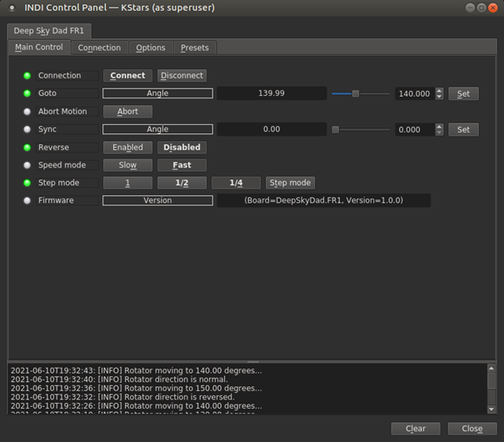Click the Step mode option button
Viewport: 504px width, 442px height.
pos(290,183)
